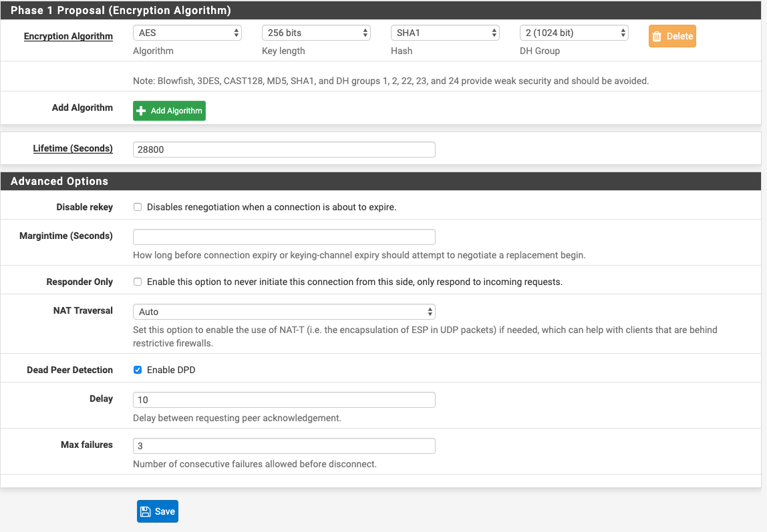
Task: Click the Dead Peer Detection row label
Action: pyautogui.click(x=69, y=370)
